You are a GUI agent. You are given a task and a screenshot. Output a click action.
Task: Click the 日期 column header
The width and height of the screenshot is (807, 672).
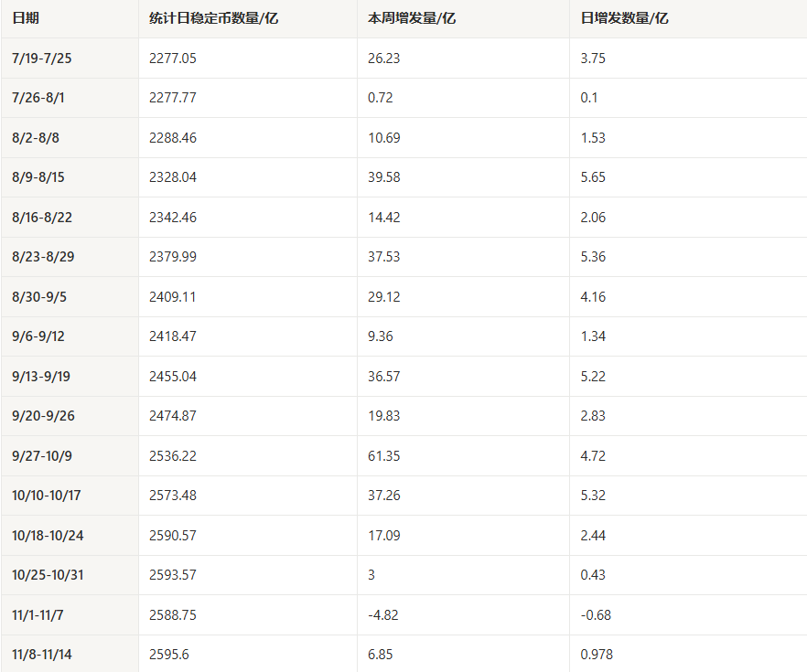click(27, 18)
